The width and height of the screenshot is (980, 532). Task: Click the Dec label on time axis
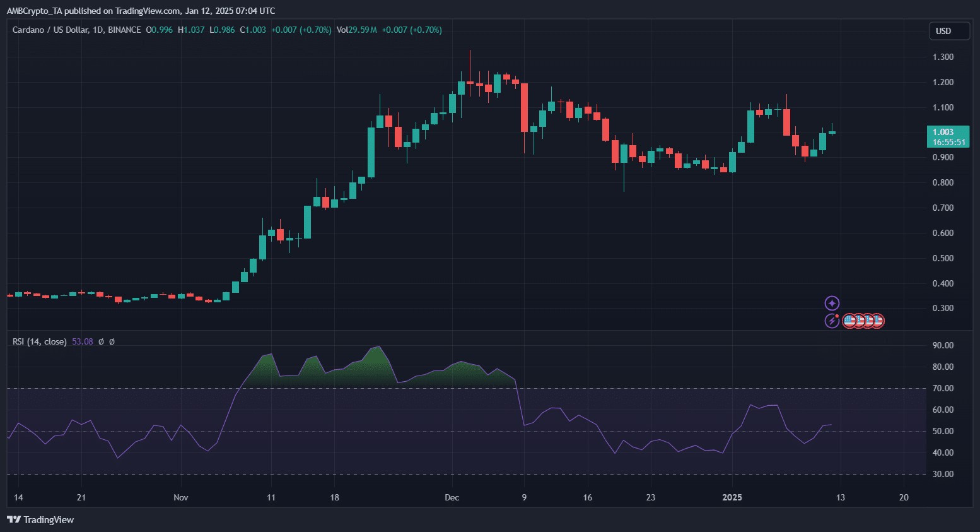pos(452,497)
